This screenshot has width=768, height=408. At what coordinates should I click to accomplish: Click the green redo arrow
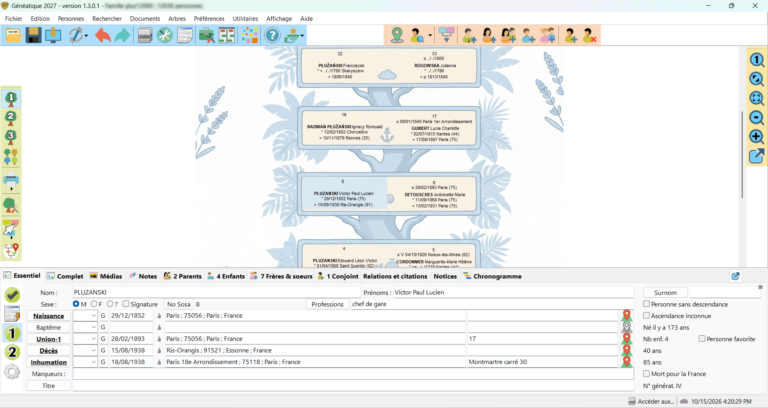(122, 35)
